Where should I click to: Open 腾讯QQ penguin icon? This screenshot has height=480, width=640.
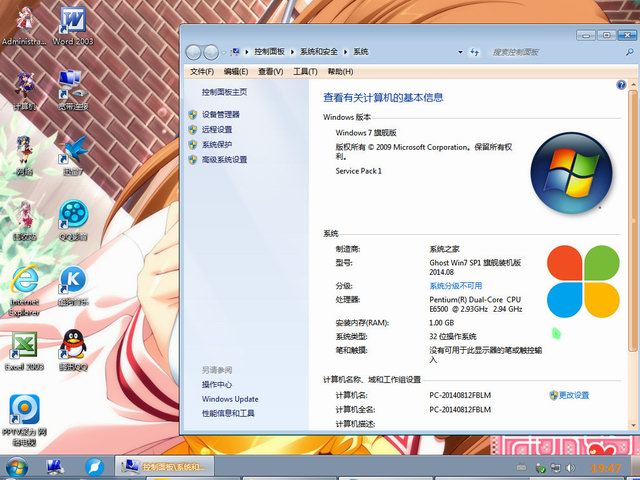[73, 351]
